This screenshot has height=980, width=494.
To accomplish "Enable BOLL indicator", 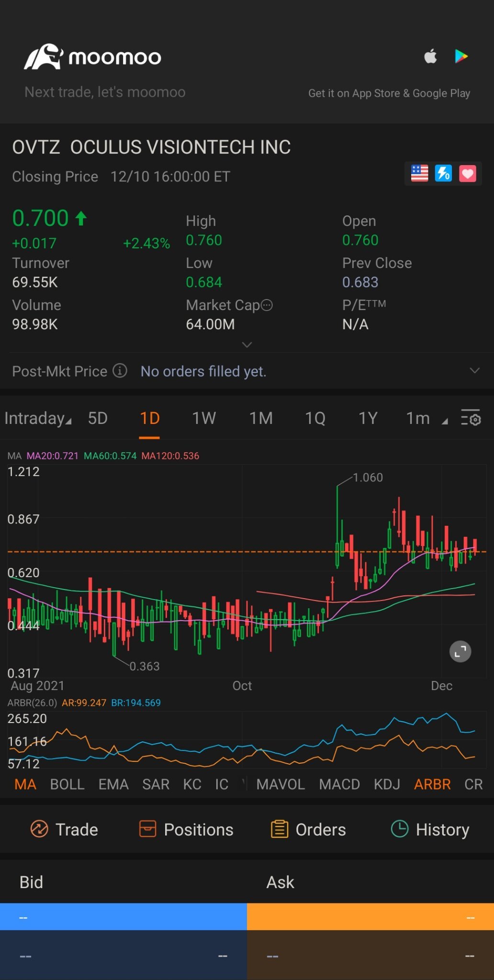I will tap(67, 784).
